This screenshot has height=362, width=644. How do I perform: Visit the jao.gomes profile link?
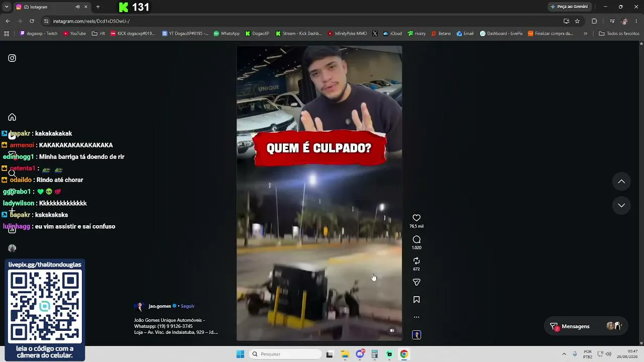160,306
